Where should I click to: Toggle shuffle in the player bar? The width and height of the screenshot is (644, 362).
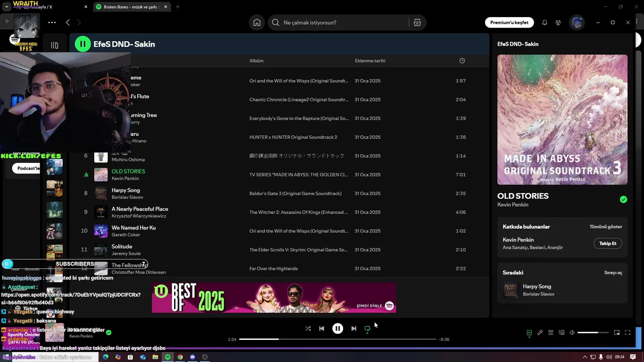308,328
